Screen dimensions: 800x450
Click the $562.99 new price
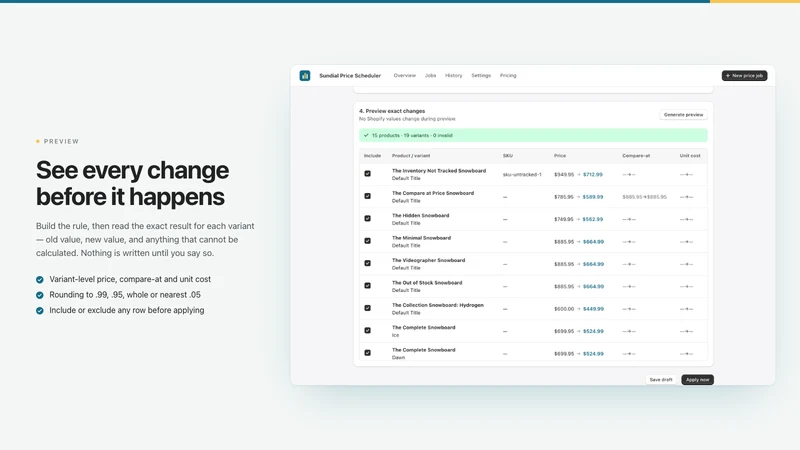coord(593,219)
